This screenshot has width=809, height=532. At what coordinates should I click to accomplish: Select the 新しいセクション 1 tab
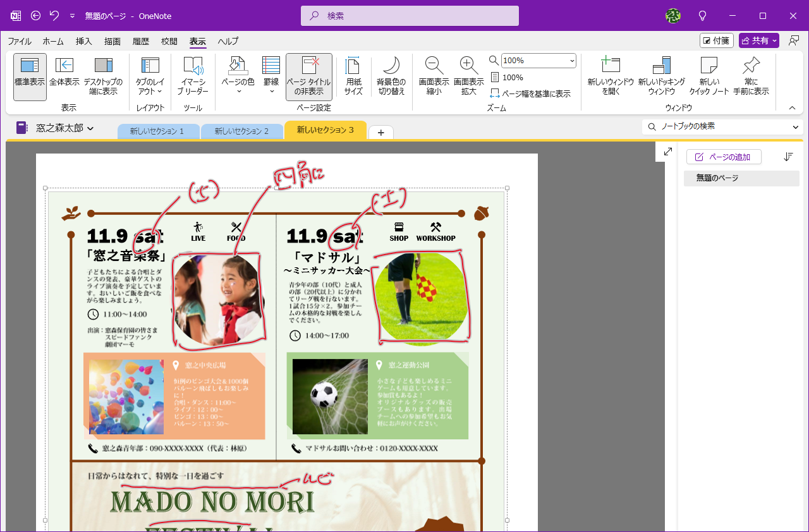click(158, 132)
